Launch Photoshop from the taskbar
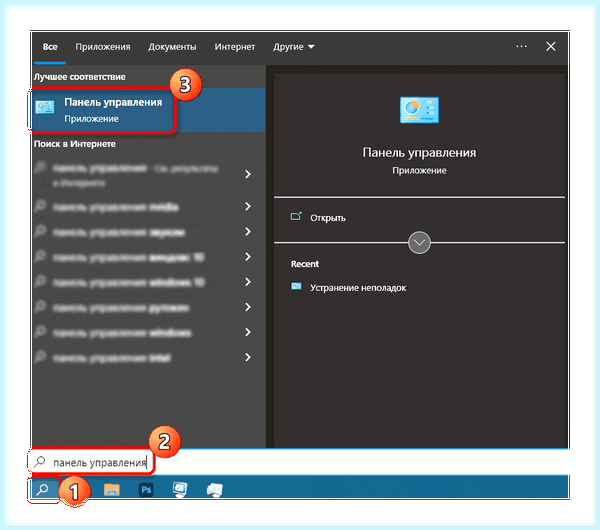Screen dimensions: 600x530 [146, 489]
